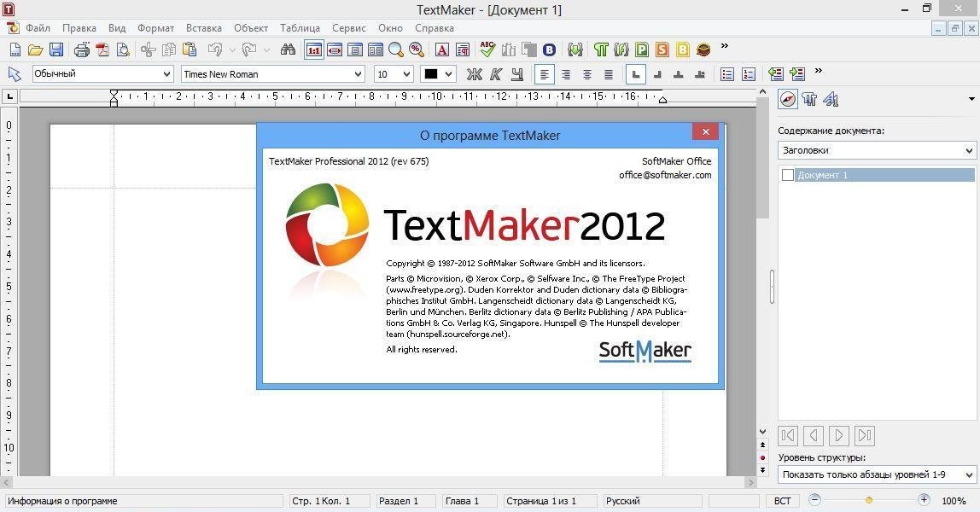Open the Правка menu
980x512 pixels.
coord(79,28)
